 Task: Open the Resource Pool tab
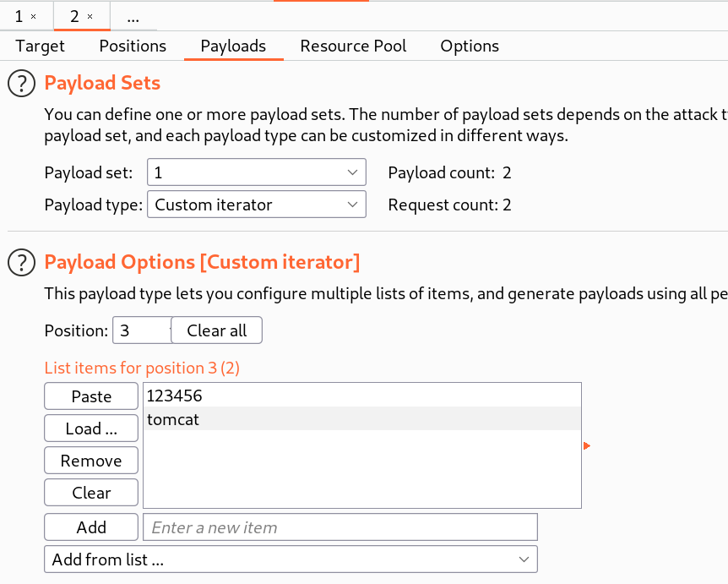point(353,46)
